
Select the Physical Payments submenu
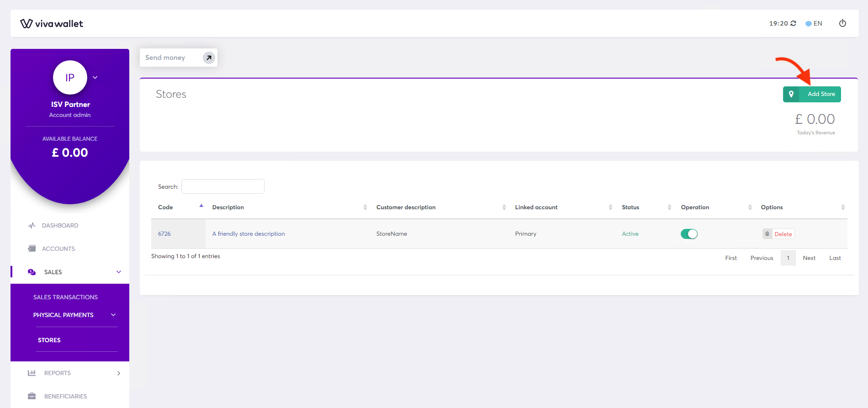pyautogui.click(x=63, y=315)
